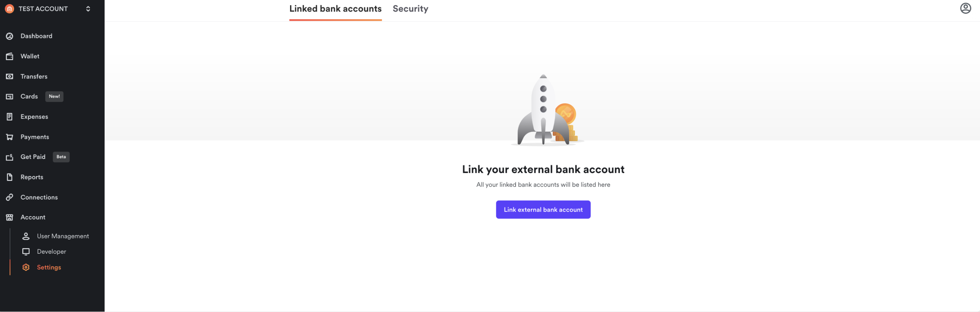The height and width of the screenshot is (312, 980).
Task: Click the New! badge beside Cards
Action: click(55, 97)
